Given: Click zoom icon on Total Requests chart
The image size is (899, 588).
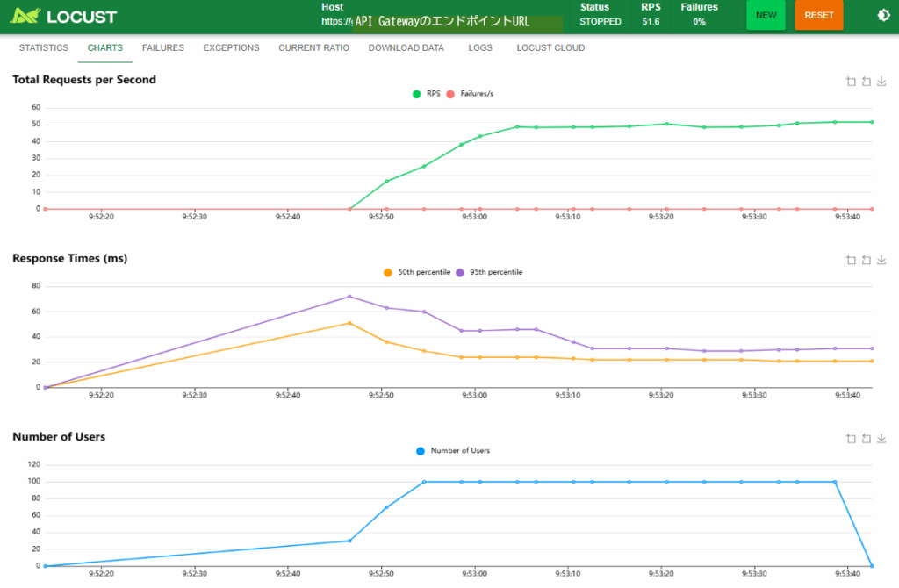Looking at the screenshot, I should tap(851, 82).
